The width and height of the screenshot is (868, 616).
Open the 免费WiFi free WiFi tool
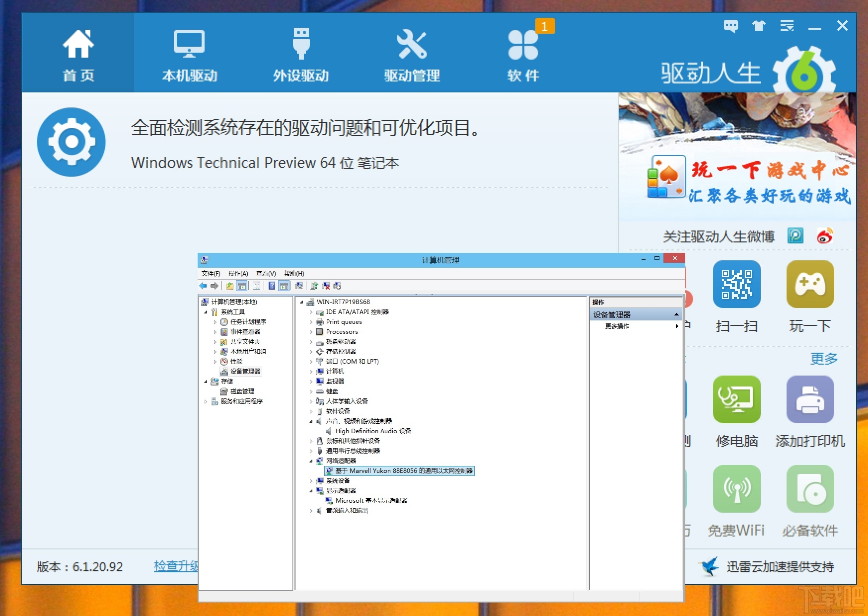click(737, 489)
